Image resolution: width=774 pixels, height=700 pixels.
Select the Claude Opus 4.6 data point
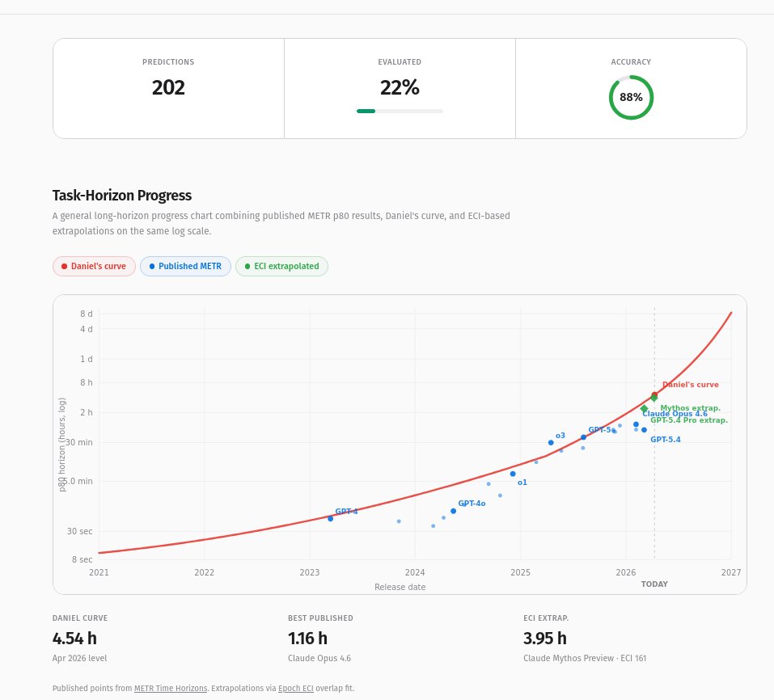(x=636, y=424)
